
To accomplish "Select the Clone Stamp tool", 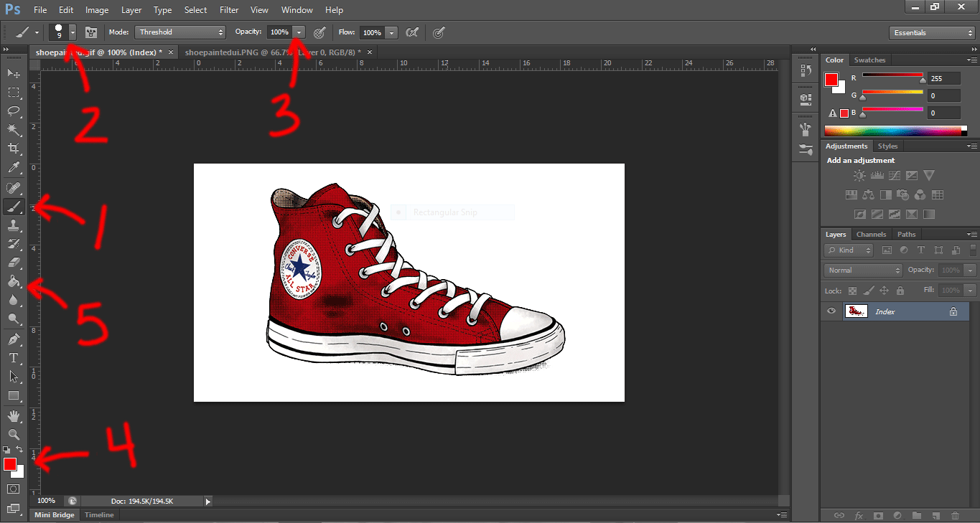I will [x=14, y=225].
